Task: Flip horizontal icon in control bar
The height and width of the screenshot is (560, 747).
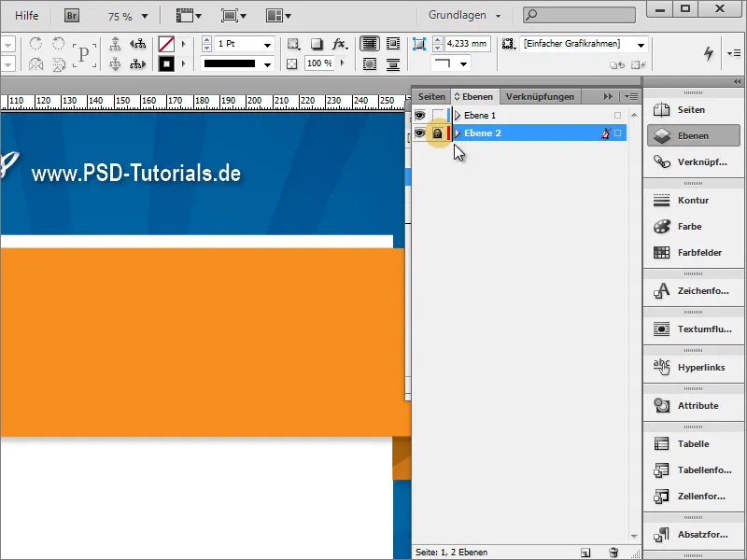Action: click(35, 63)
